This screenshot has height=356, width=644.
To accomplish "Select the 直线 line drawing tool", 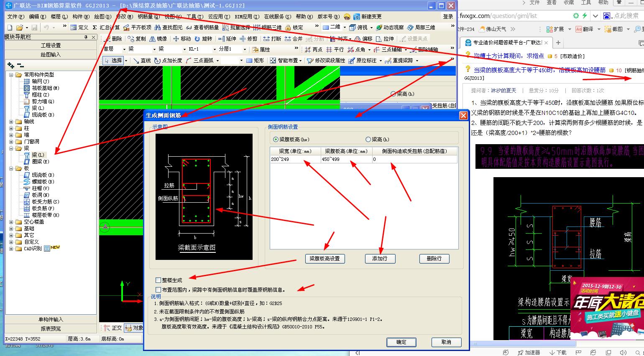I will coord(142,60).
